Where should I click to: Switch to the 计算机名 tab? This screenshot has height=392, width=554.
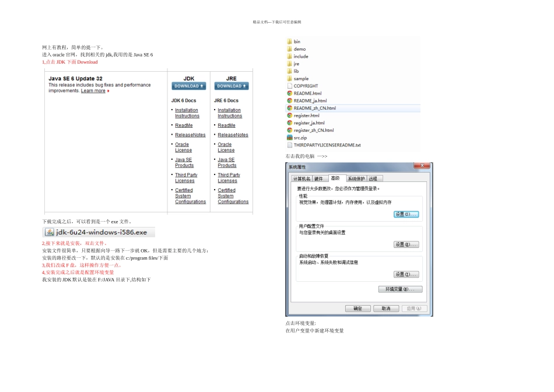click(301, 178)
